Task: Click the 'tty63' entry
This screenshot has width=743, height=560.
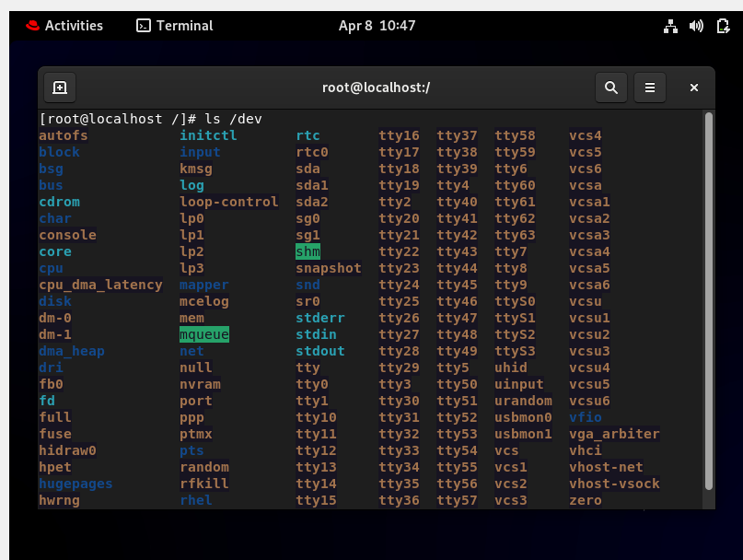Action: [515, 235]
